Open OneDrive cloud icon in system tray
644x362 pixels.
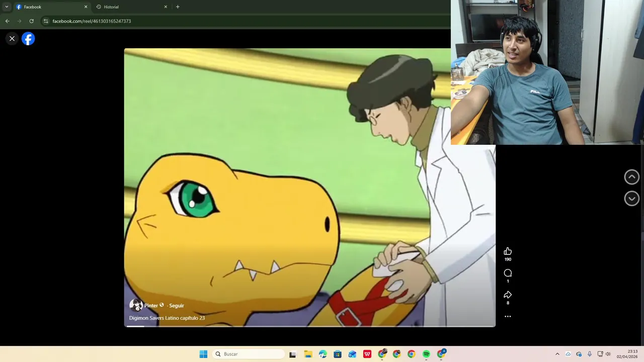[568, 354]
